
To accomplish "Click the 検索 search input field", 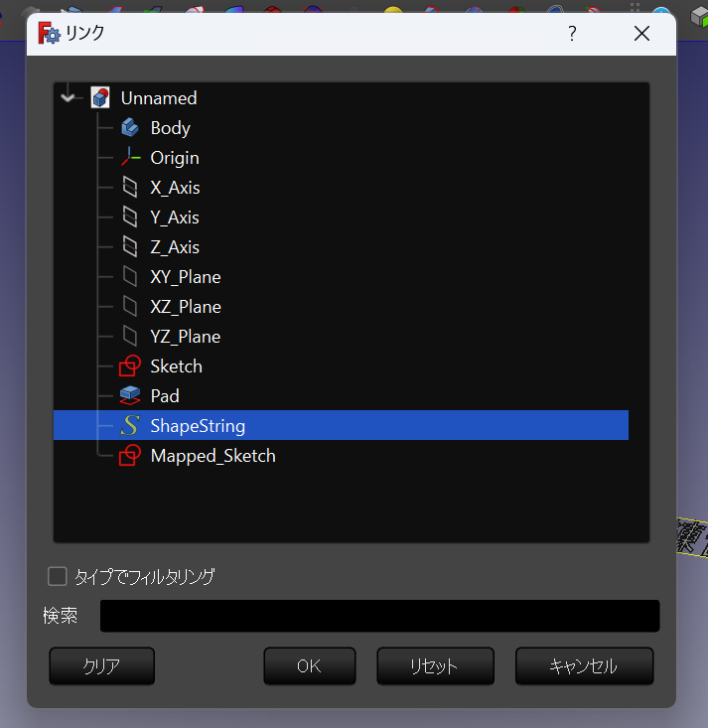I will coord(379,616).
